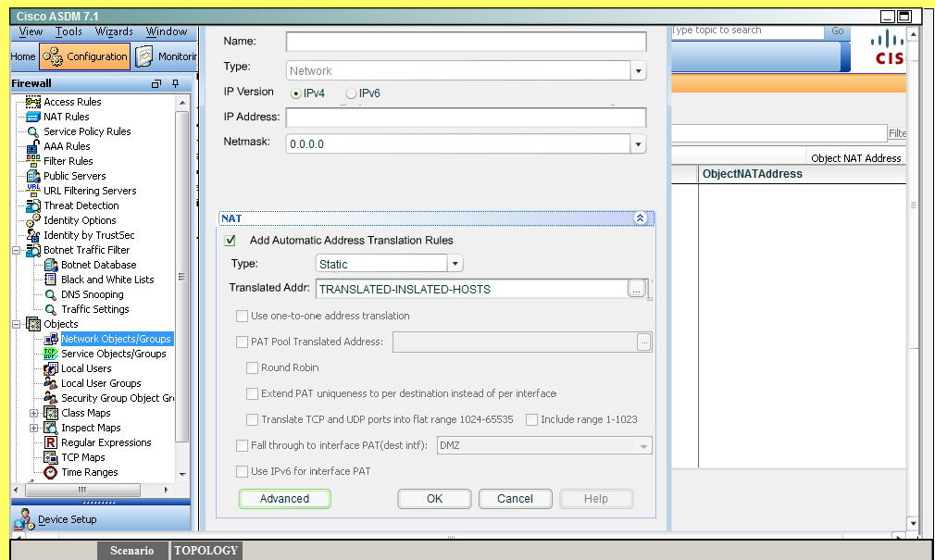Click the Local Users icon
This screenshot has width=935, height=560.
(51, 368)
